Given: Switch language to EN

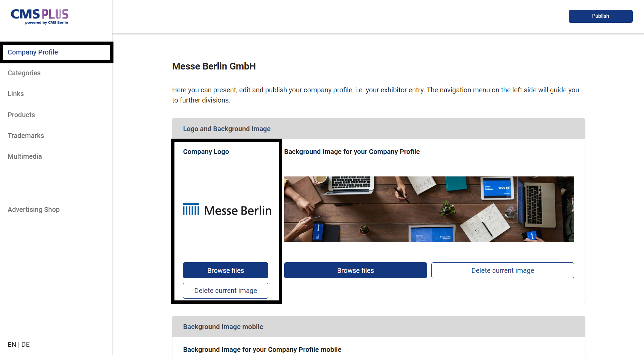Looking at the screenshot, I should click(12, 344).
